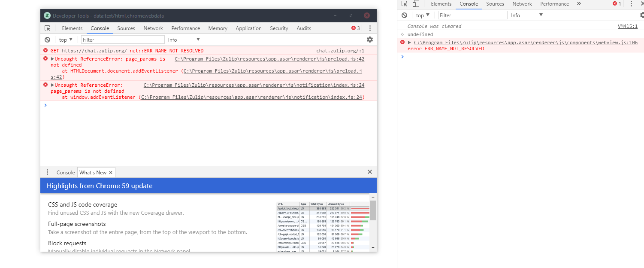Open the webview.js:106 source link
This screenshot has height=268, width=644.
tap(526, 43)
